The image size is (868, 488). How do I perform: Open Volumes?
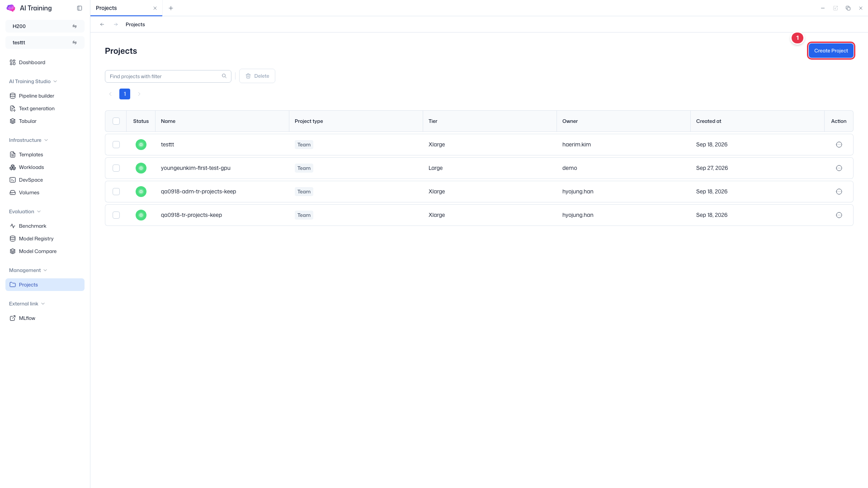coord(45,192)
